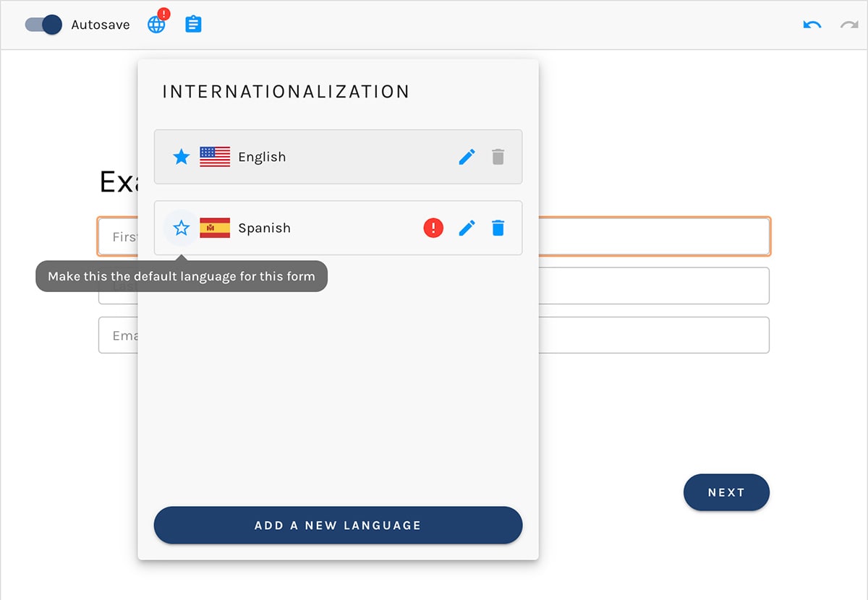This screenshot has width=868, height=600.
Task: Edit the Spanish language with the pencil icon
Action: pyautogui.click(x=467, y=228)
